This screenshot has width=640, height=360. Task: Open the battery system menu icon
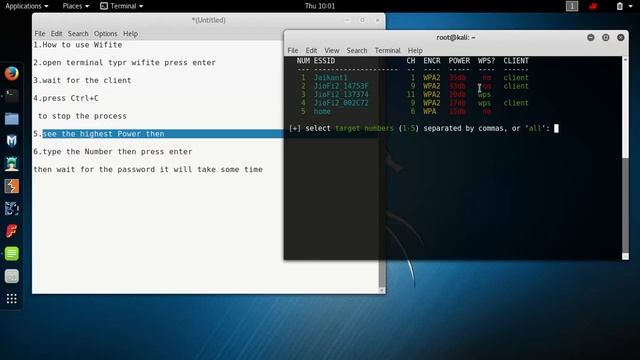[620, 6]
